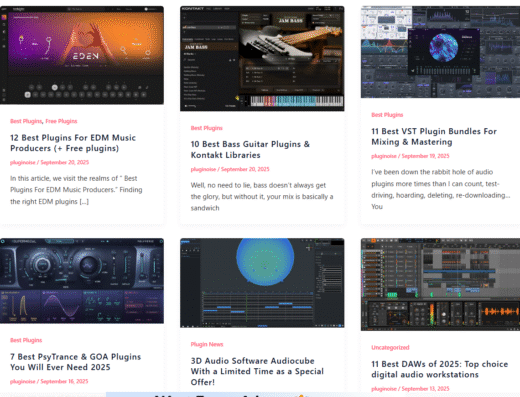Screen dimensions: 520x397
Task: Open the Jam Bass Kontakt thumbnail image
Action: [262, 58]
